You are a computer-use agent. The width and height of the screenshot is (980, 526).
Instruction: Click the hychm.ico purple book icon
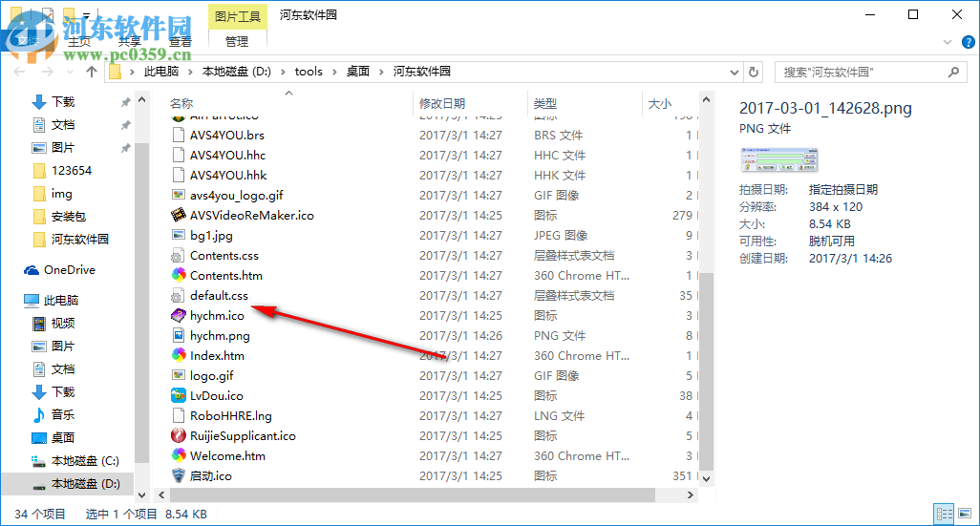point(178,315)
